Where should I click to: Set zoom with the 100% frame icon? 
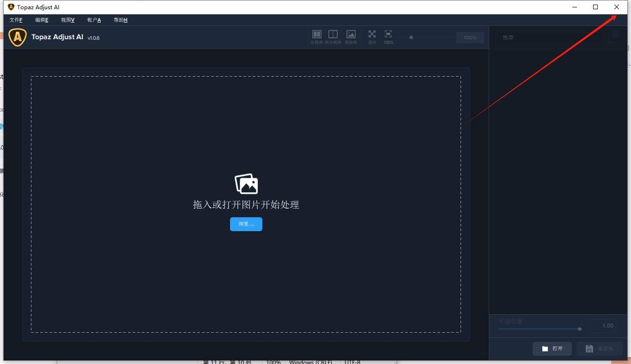[x=388, y=35]
